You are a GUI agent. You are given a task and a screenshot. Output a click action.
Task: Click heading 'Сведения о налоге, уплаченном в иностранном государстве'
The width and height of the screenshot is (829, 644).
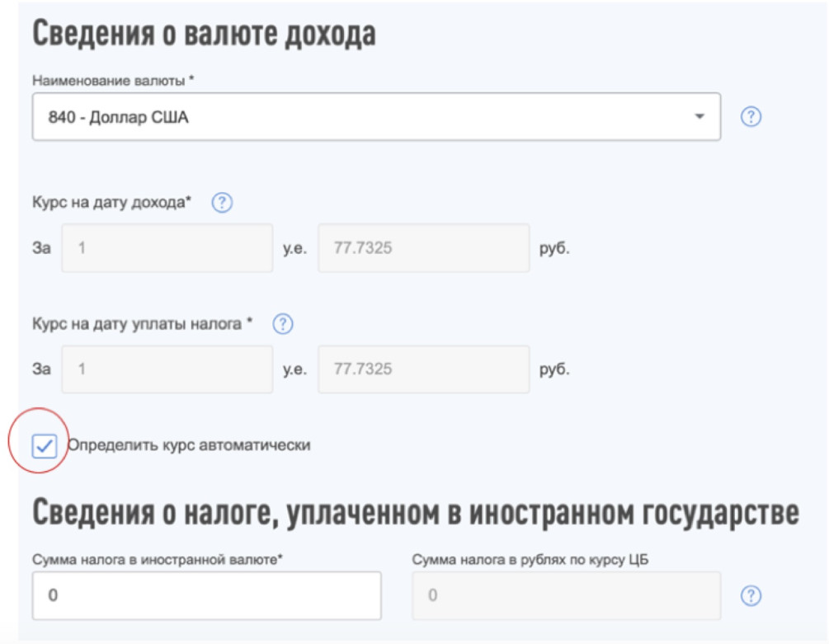[x=415, y=513]
